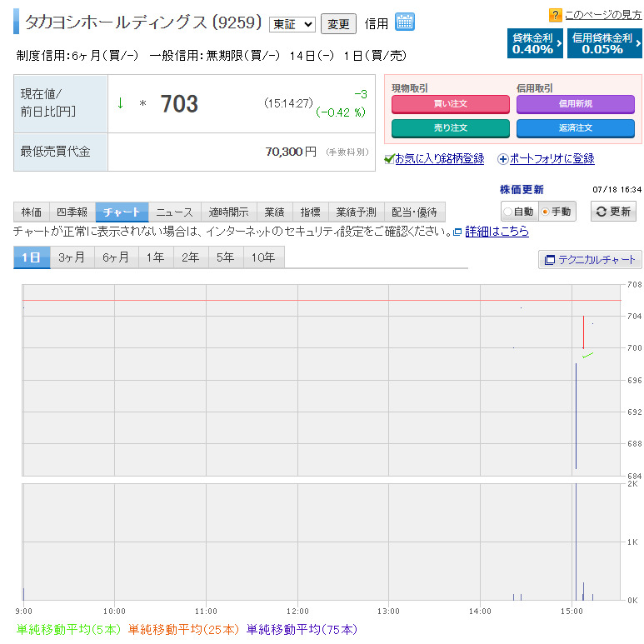Select the 5年 chart period tab
This screenshot has width=644, height=644.
click(226, 257)
